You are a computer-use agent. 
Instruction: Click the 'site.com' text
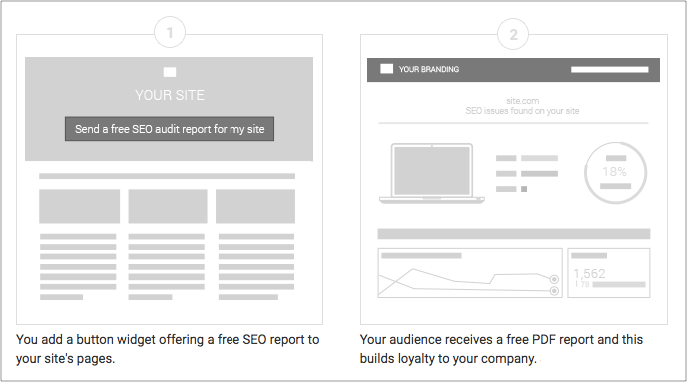coord(522,101)
